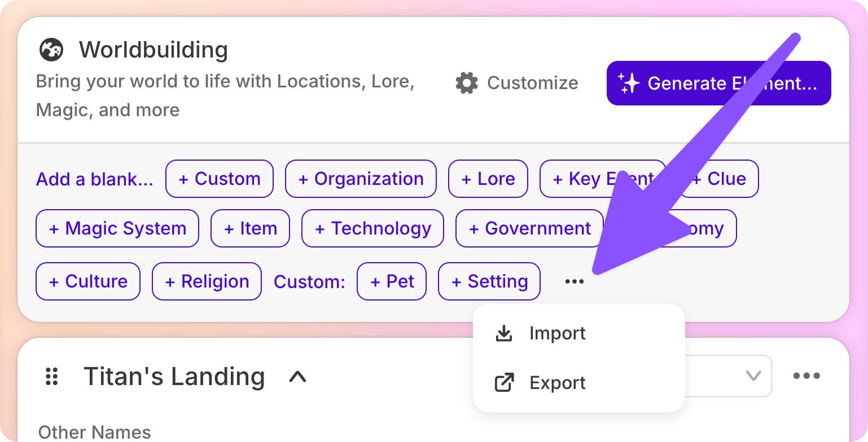
Task: Open the three-dot menu after Setting
Action: coord(574,281)
